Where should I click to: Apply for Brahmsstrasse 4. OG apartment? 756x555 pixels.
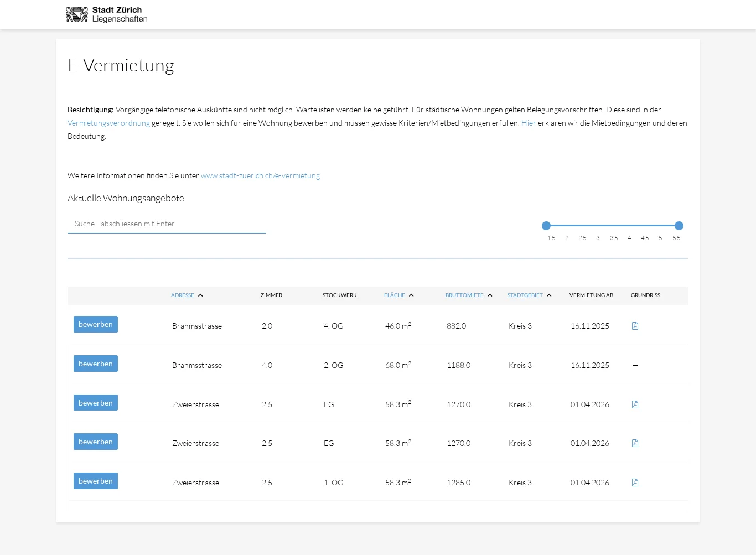(x=96, y=324)
